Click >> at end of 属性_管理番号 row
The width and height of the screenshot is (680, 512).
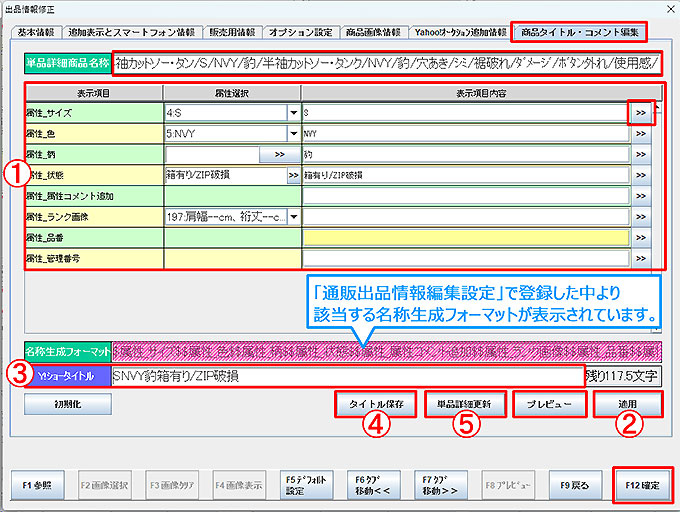click(x=641, y=258)
